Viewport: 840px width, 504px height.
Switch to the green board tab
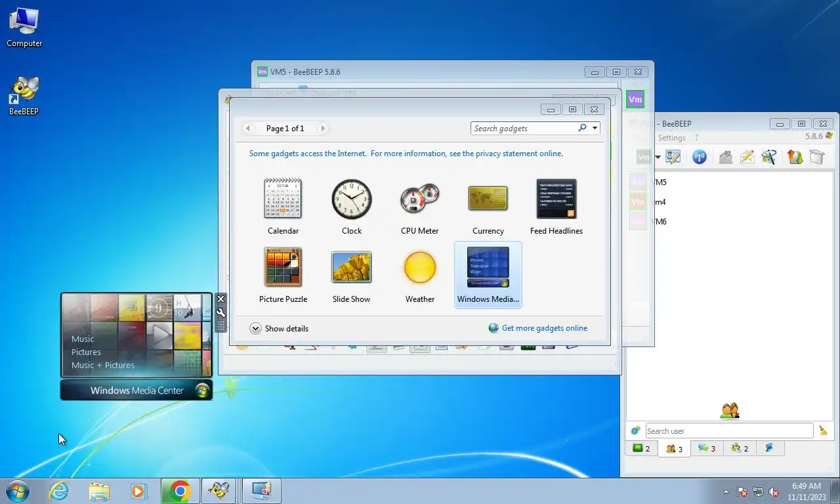click(x=641, y=448)
